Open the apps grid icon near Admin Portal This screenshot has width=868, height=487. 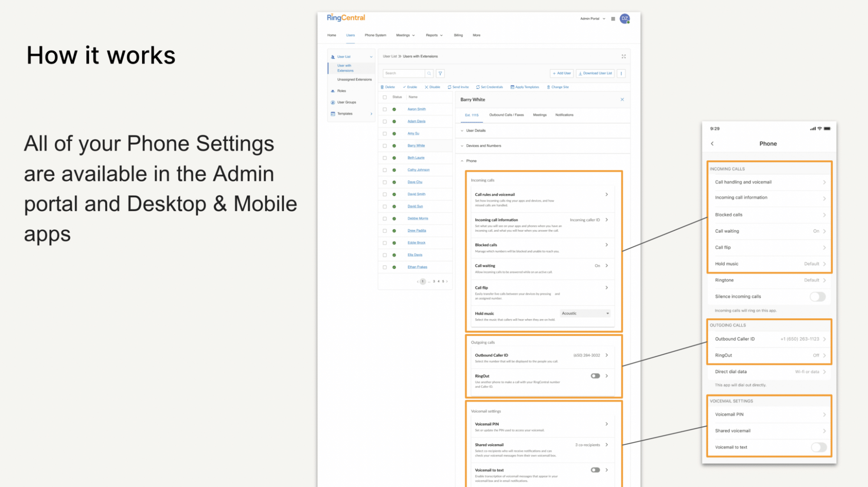613,18
